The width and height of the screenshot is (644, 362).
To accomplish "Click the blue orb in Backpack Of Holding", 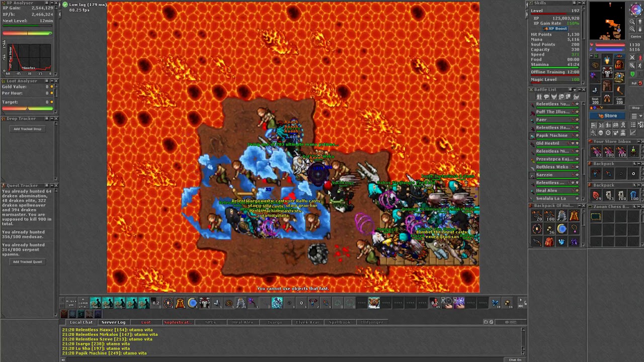I will 561,229.
